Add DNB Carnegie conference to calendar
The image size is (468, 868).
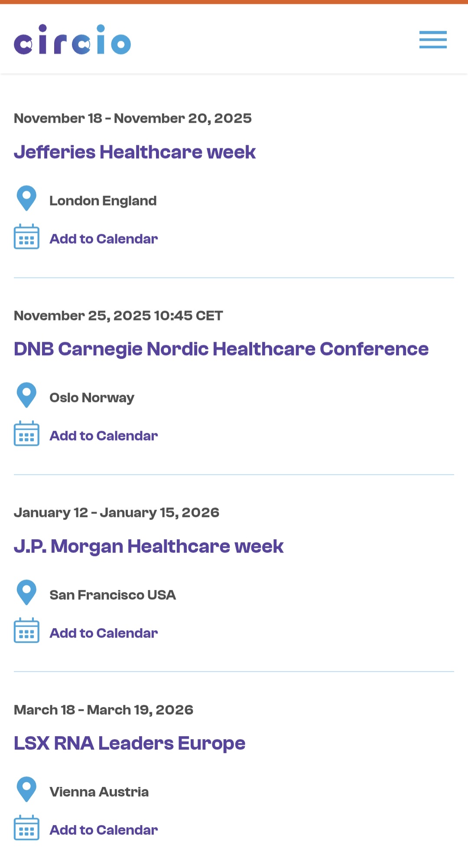(x=104, y=436)
